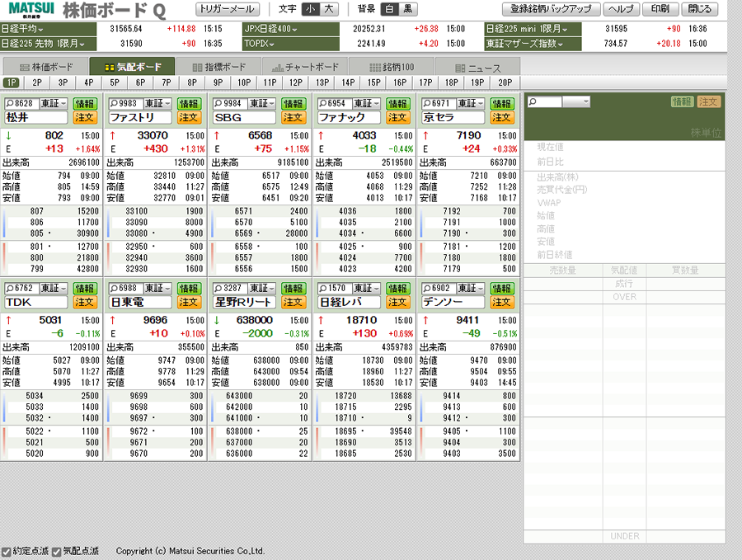Click the stock name field showing 日経レバ

tap(349, 302)
